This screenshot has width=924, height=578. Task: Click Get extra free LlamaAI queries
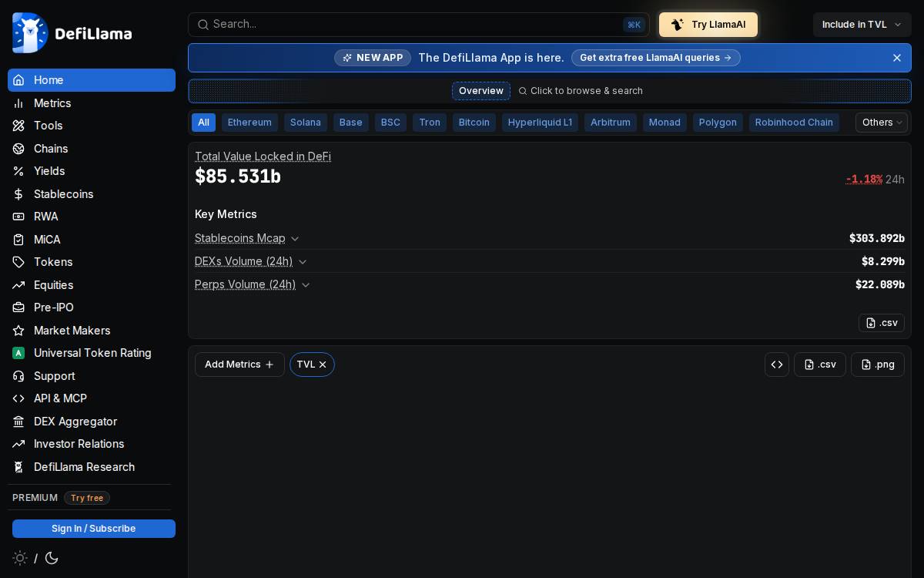coord(656,58)
